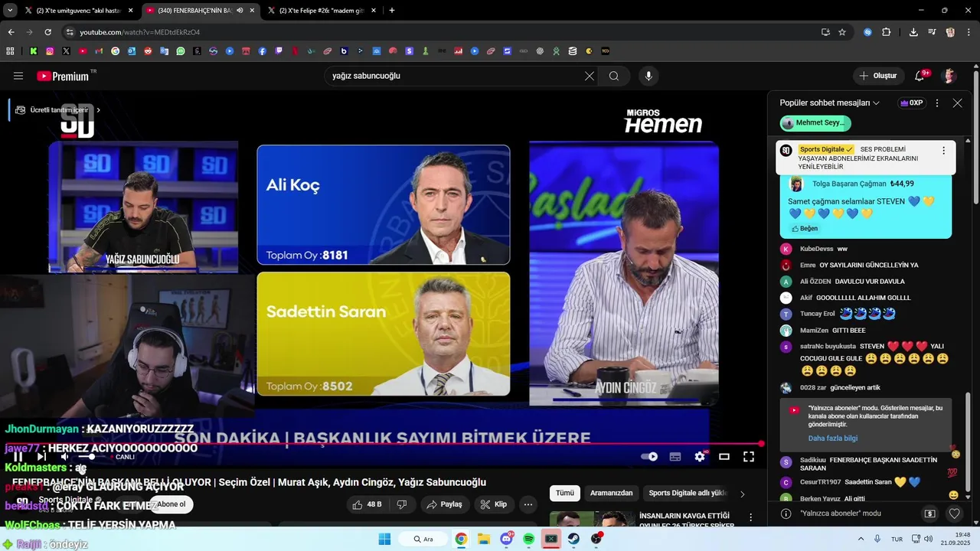Image resolution: width=980 pixels, height=551 pixels.
Task: Open the media controls icon in toolbar
Action: (x=932, y=32)
